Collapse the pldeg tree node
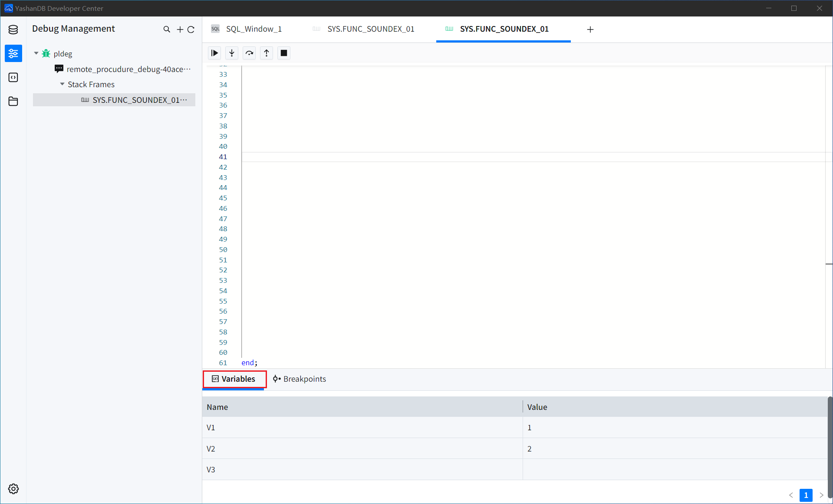The image size is (833, 504). pos(36,53)
